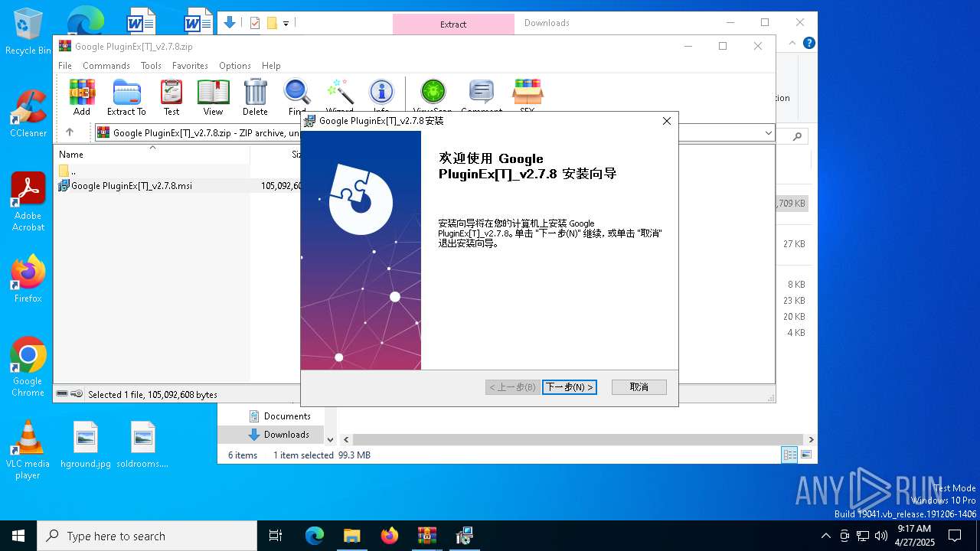Open the notification center icon
Screen dimensions: 980x551
pos(955,536)
